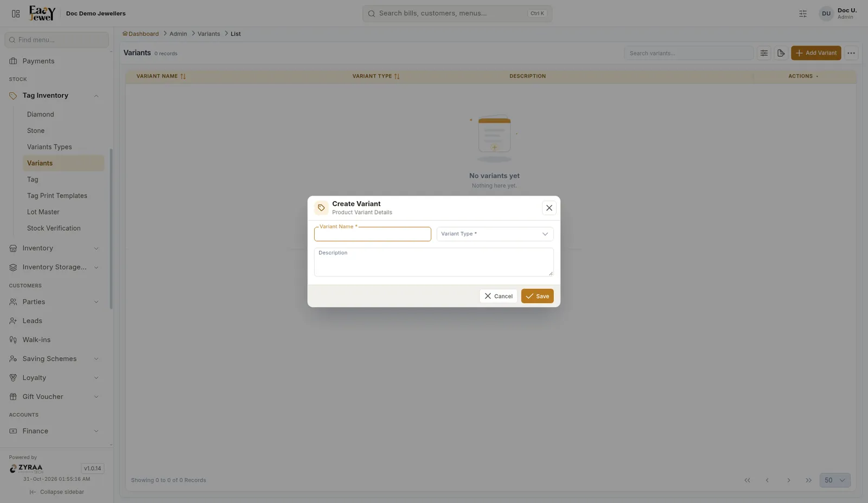Image resolution: width=868 pixels, height=503 pixels.
Task: Click the DU user avatar
Action: tap(826, 14)
